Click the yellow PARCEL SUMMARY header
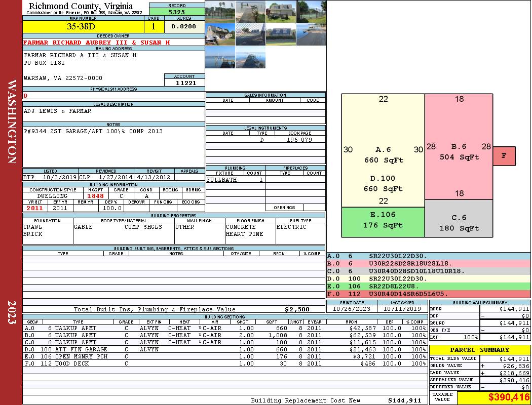Screen dimensions: 532x405 coord(480,350)
